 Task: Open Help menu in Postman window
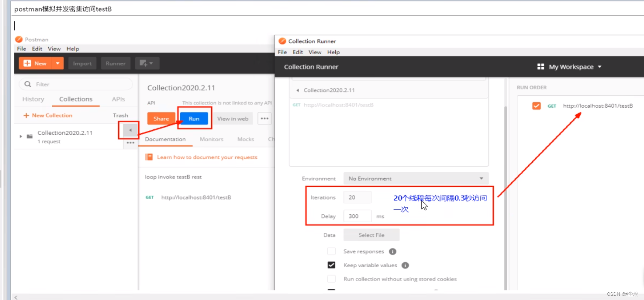(x=73, y=49)
